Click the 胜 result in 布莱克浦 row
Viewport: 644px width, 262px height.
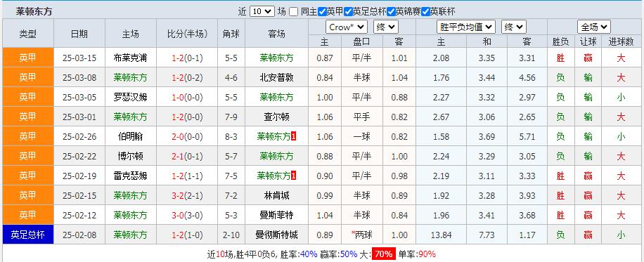pyautogui.click(x=560, y=58)
